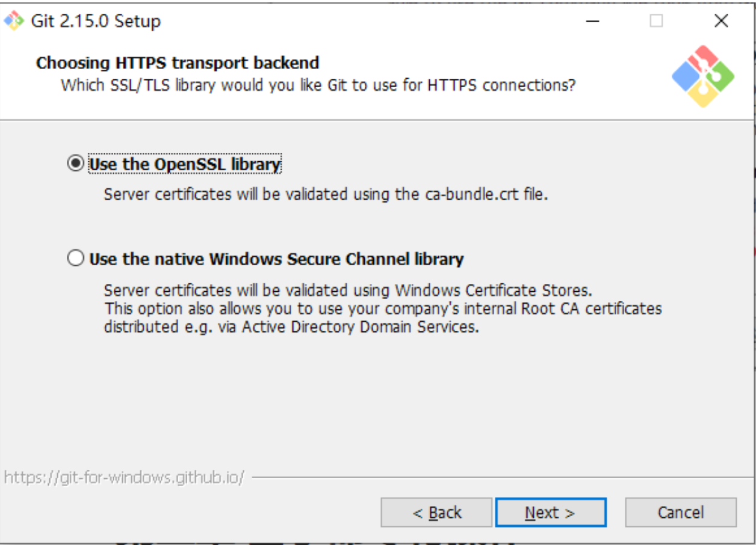The height and width of the screenshot is (545, 756).
Task: Click the greyed-out maximize window button
Action: click(656, 22)
